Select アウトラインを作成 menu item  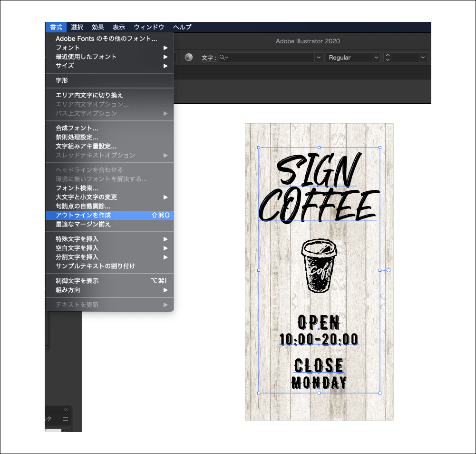(x=109, y=215)
